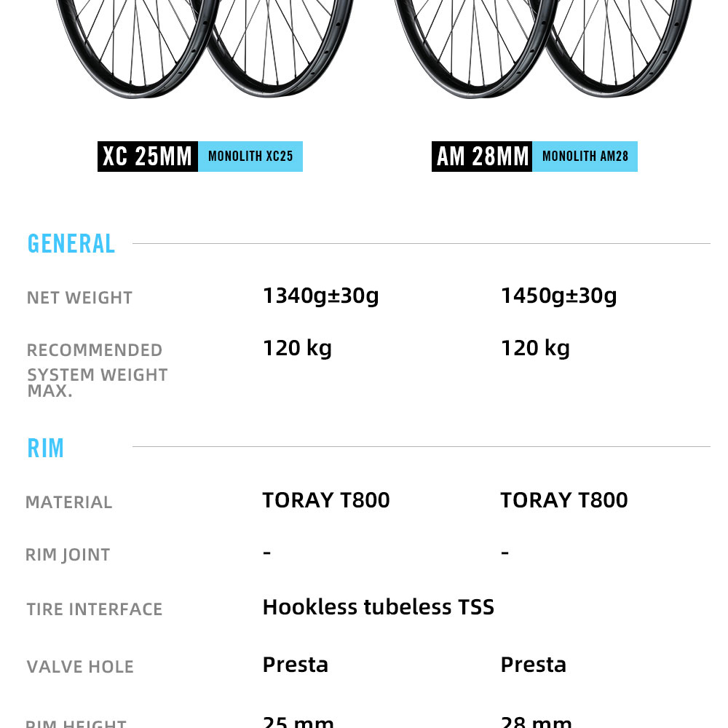This screenshot has height=728, width=728.
Task: Click the RIM section heading
Action: coord(46,448)
